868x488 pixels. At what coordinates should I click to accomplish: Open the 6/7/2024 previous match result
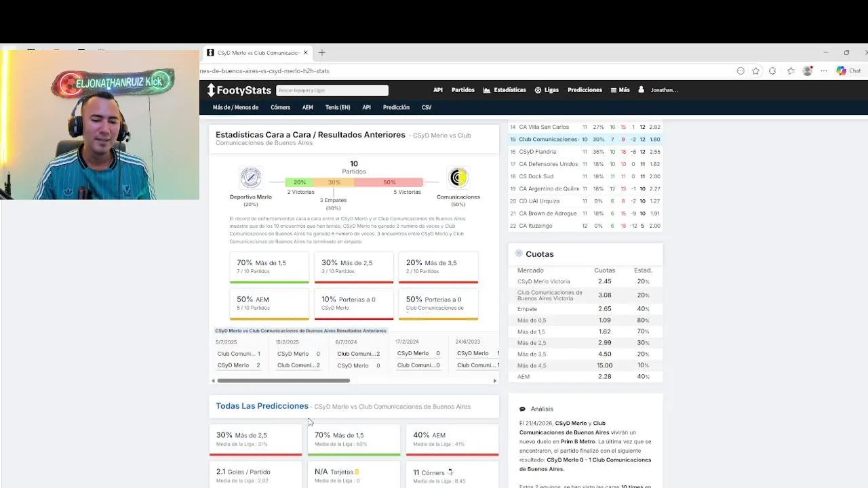point(358,355)
